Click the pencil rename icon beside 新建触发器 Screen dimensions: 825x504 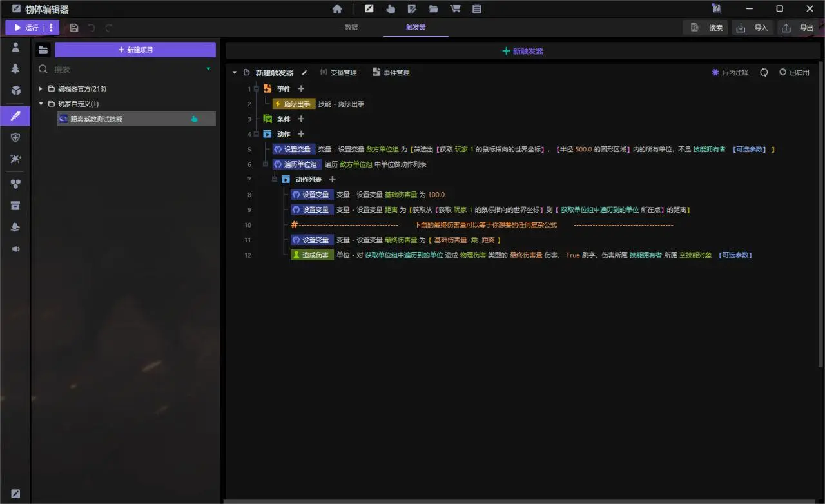coord(305,73)
